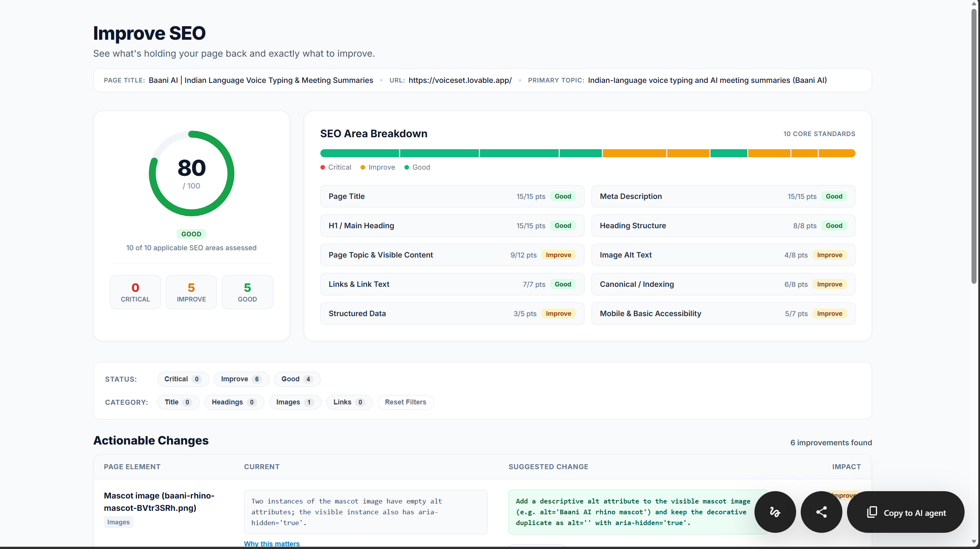Open the voiceset.lovable.app URL
This screenshot has width=980, height=549.
(460, 80)
